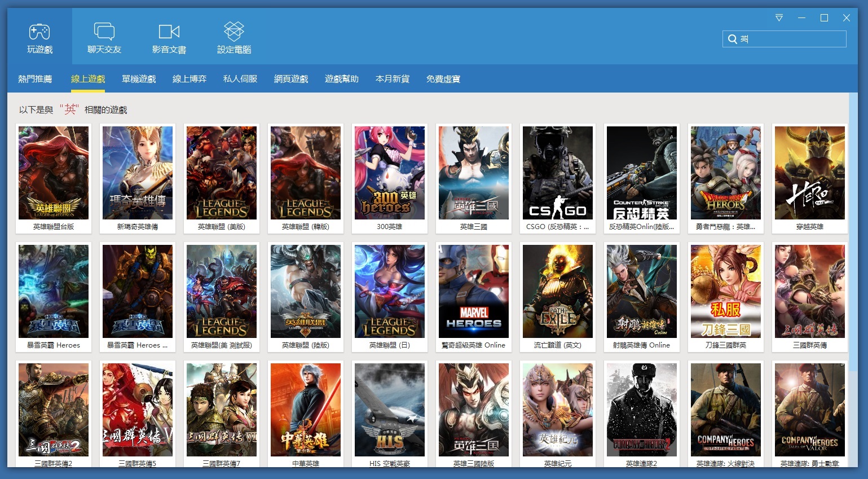Maximize the application window
Screen dimensions: 868x479
(x=824, y=18)
